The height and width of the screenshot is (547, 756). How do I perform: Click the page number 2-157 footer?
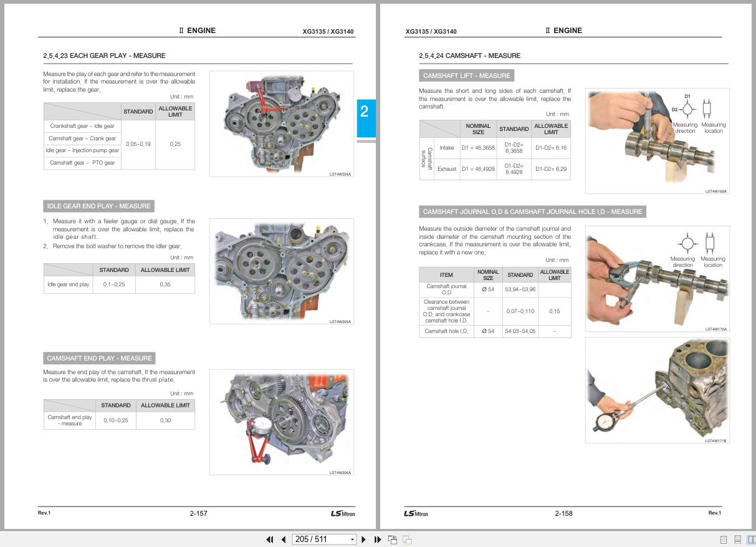pyautogui.click(x=198, y=513)
